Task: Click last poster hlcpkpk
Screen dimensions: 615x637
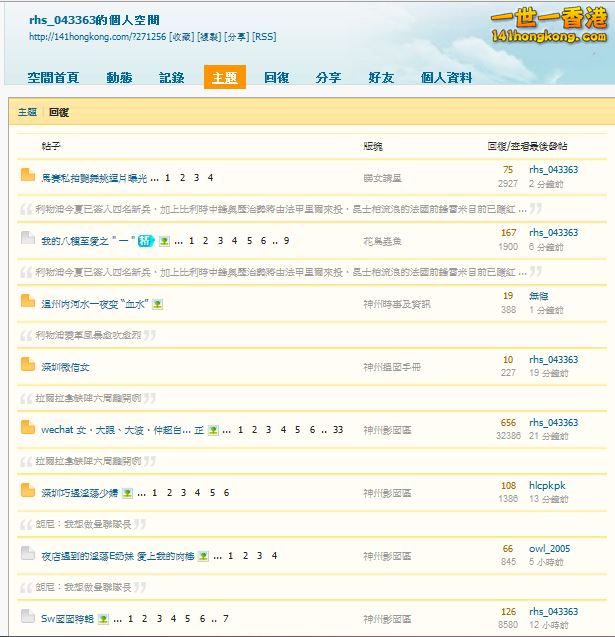Action: pos(547,485)
